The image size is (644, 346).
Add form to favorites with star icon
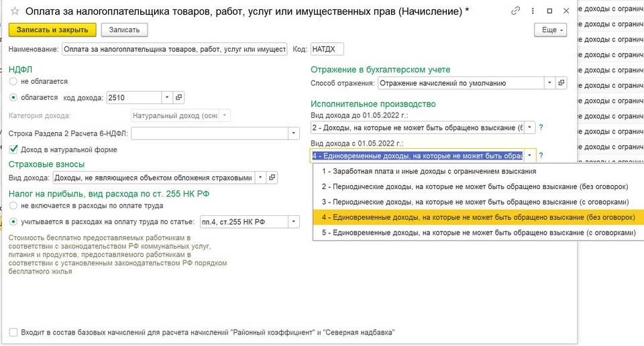[x=15, y=11]
